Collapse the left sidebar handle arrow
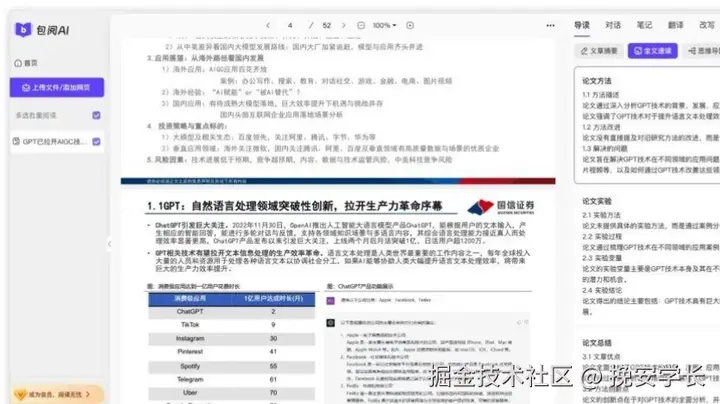The width and height of the screenshot is (720, 404). [109, 244]
